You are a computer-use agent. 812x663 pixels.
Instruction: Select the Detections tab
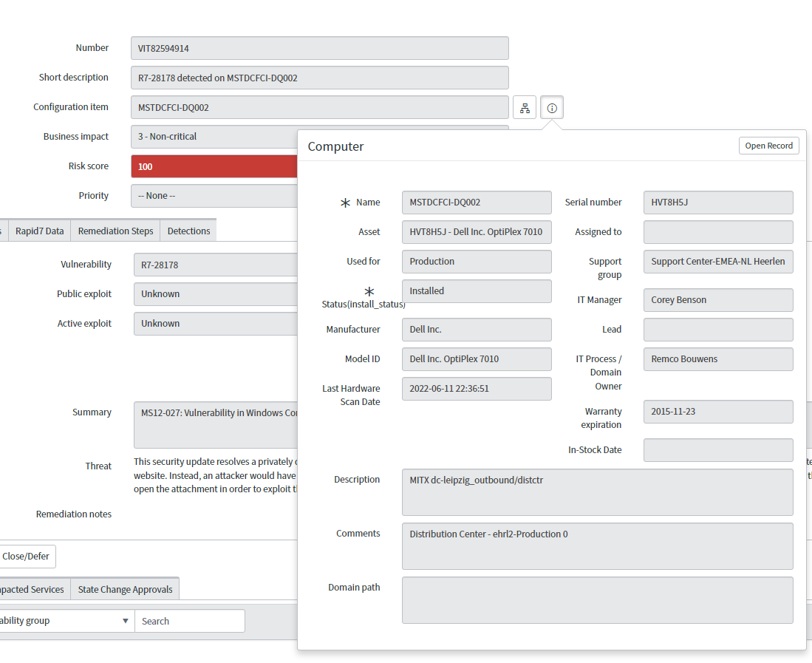point(188,231)
